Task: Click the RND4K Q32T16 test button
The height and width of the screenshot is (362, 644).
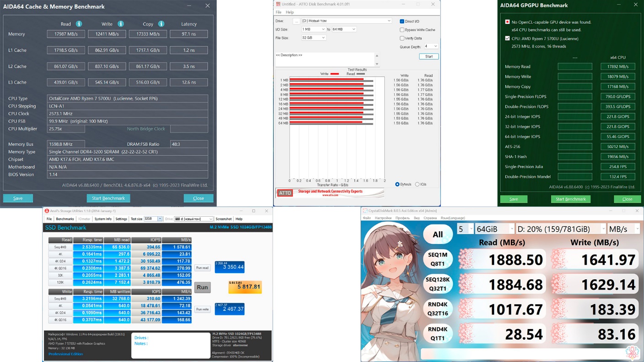Action: [438, 309]
